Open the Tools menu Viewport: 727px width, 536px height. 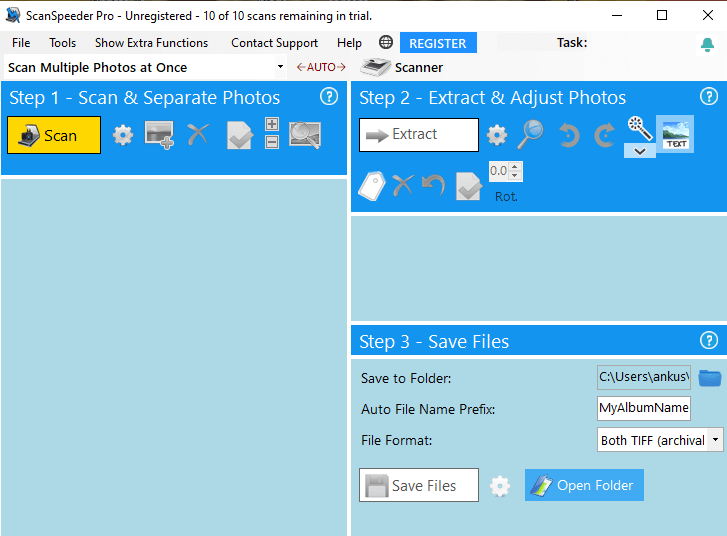click(x=63, y=43)
